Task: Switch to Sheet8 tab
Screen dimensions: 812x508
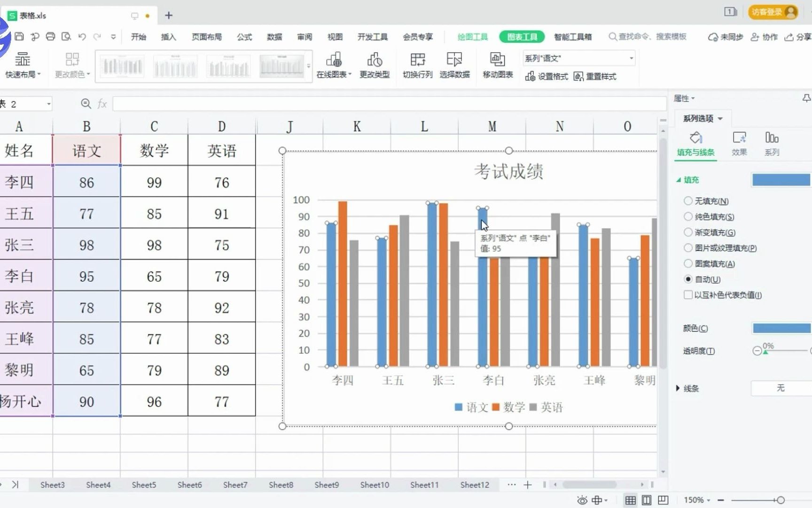Action: pos(281,484)
